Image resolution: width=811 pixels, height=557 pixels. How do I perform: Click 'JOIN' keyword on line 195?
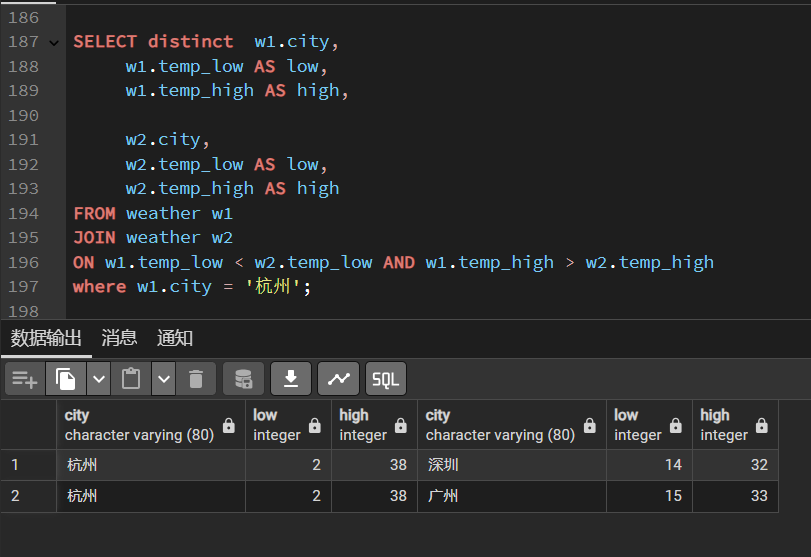pyautogui.click(x=94, y=238)
